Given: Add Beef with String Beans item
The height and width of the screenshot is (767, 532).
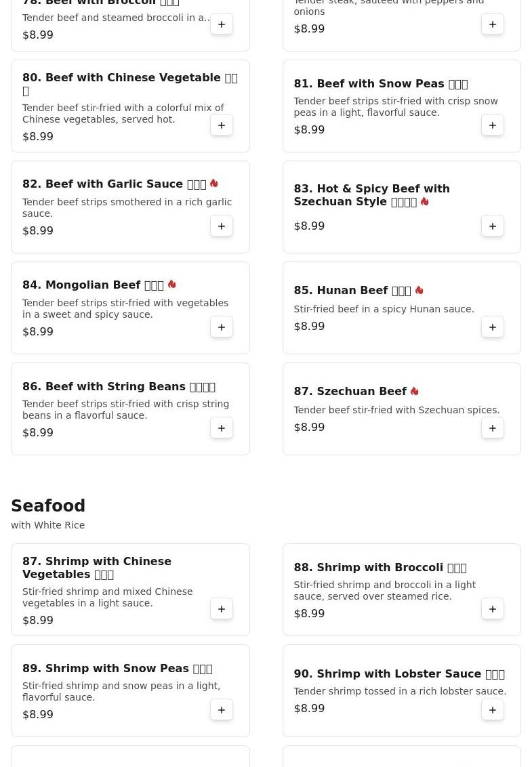Looking at the screenshot, I should click(222, 428).
